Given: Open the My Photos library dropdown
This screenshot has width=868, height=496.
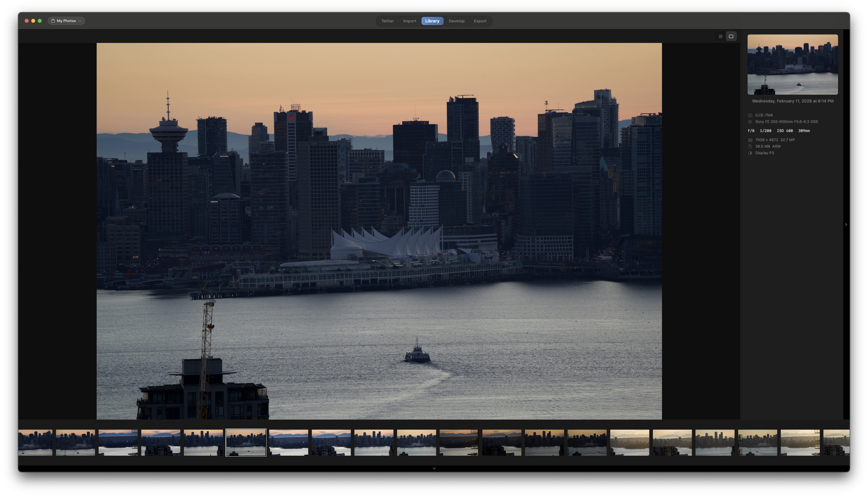Looking at the screenshot, I should (66, 21).
